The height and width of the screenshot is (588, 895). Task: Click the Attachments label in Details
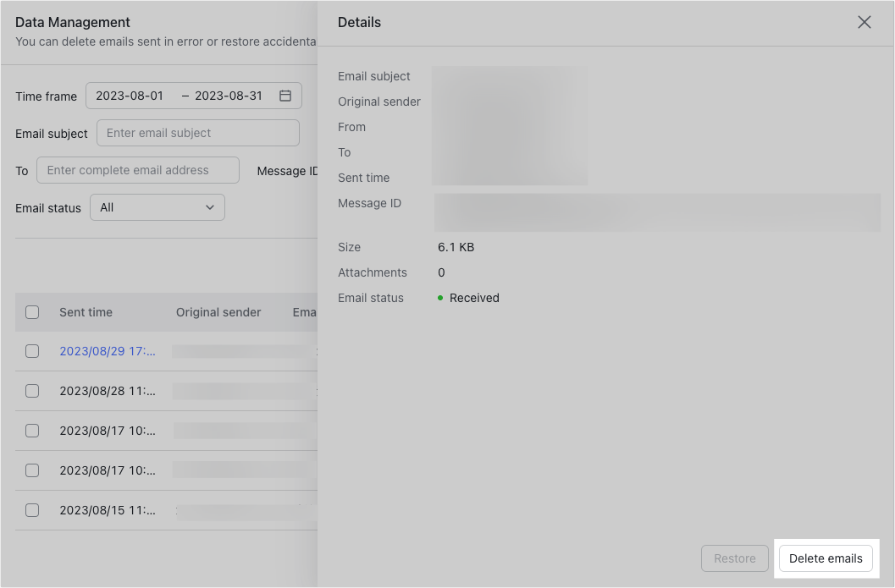[x=373, y=272]
